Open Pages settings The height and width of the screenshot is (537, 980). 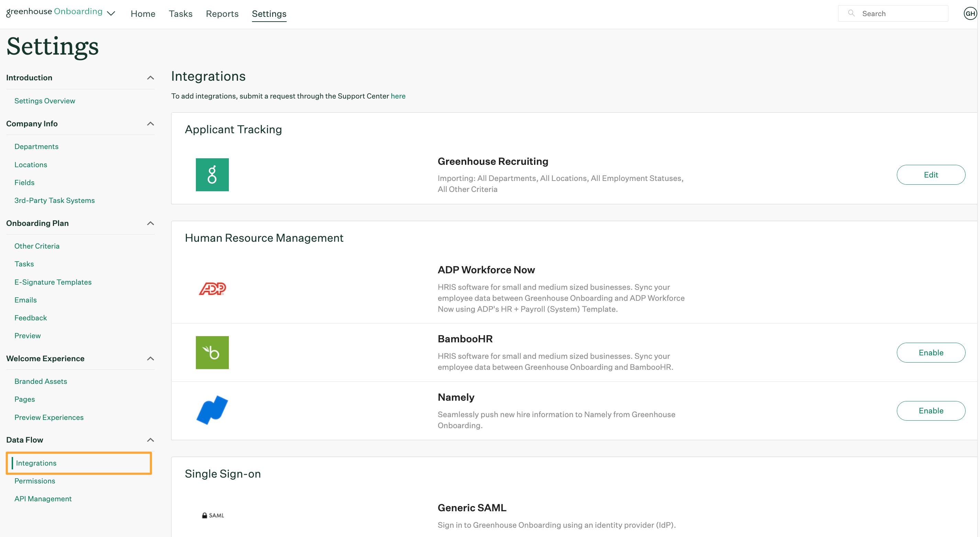(25, 399)
